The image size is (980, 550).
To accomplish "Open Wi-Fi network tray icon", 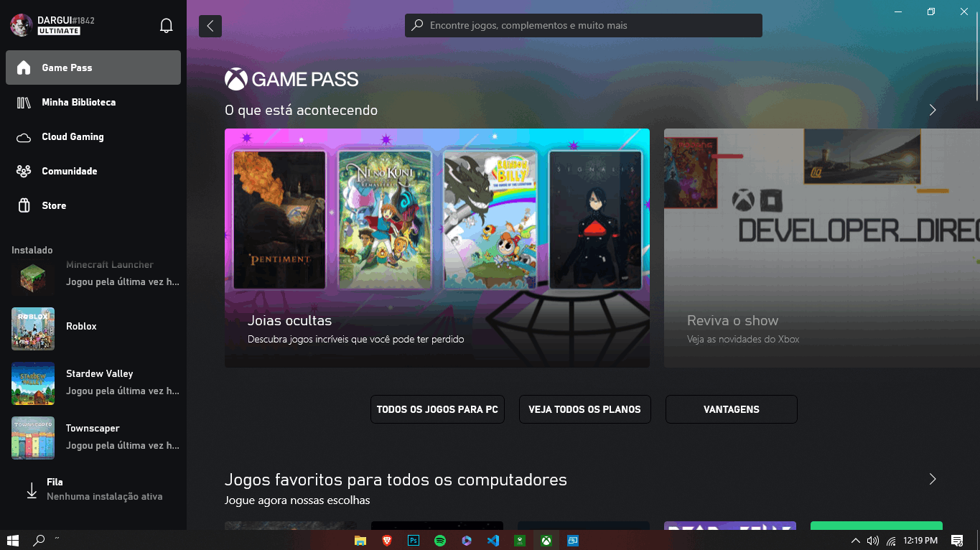I will pyautogui.click(x=891, y=541).
